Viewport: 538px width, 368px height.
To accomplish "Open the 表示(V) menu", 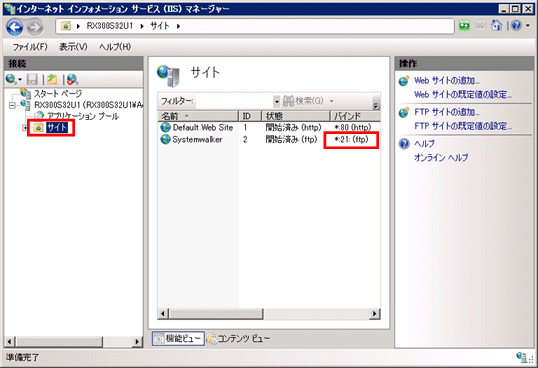I will [x=73, y=47].
